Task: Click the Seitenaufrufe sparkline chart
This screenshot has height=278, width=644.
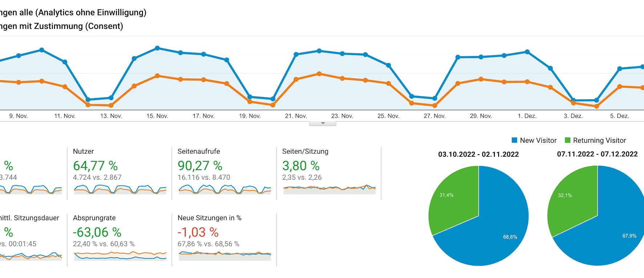Action: coord(224,189)
